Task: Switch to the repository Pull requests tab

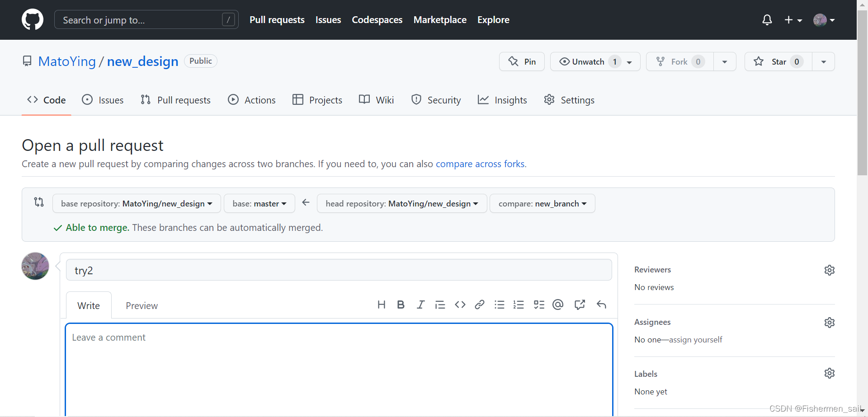Action: click(x=175, y=100)
